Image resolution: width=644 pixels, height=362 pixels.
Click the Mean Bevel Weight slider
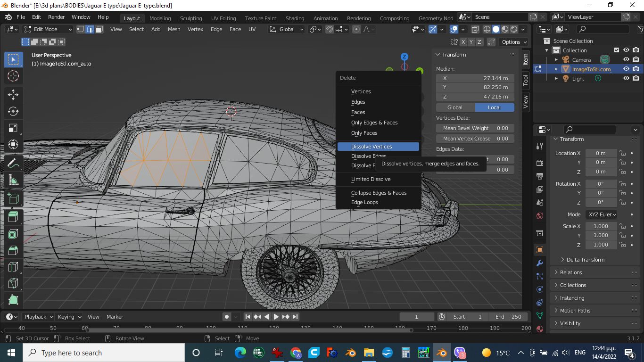[x=475, y=128]
